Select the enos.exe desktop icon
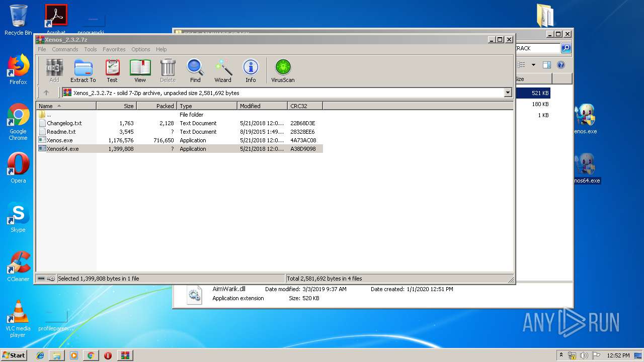This screenshot has width=644, height=362. pos(585,120)
